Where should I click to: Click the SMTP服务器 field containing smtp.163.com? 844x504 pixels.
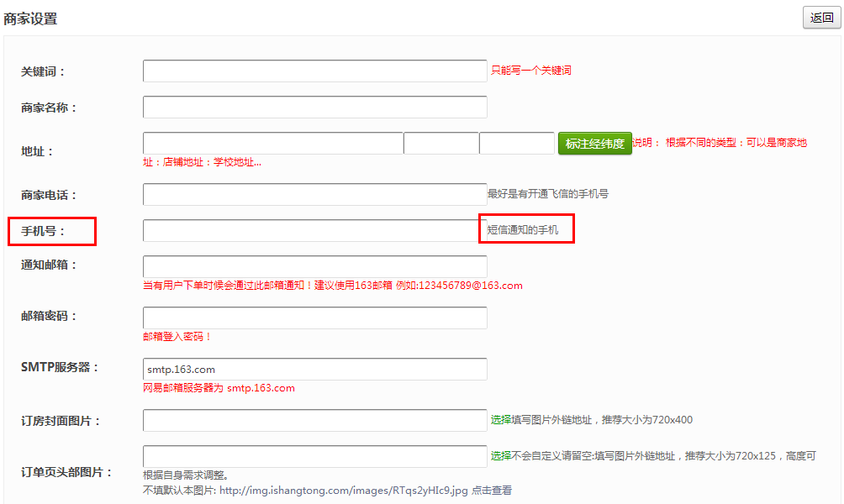coord(314,370)
